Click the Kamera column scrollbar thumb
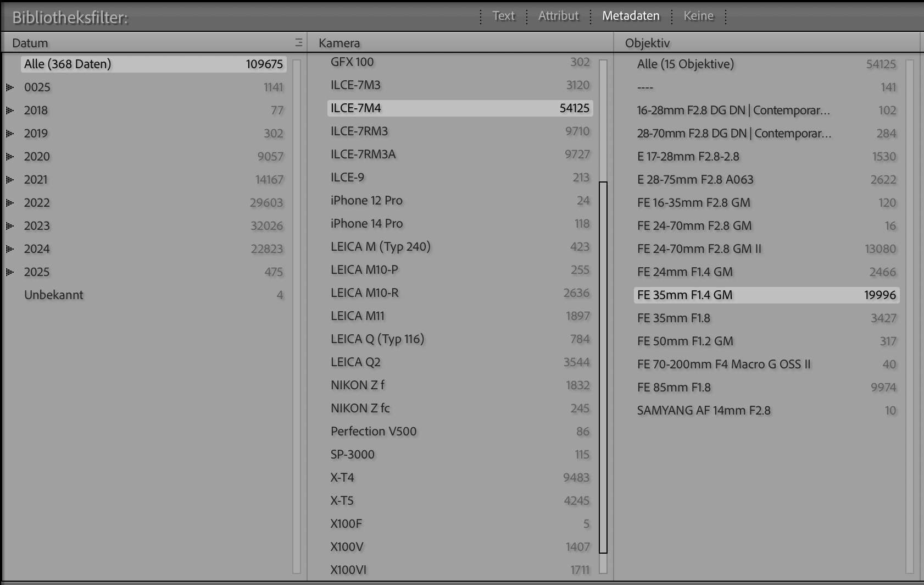This screenshot has width=924, height=585. [x=603, y=367]
